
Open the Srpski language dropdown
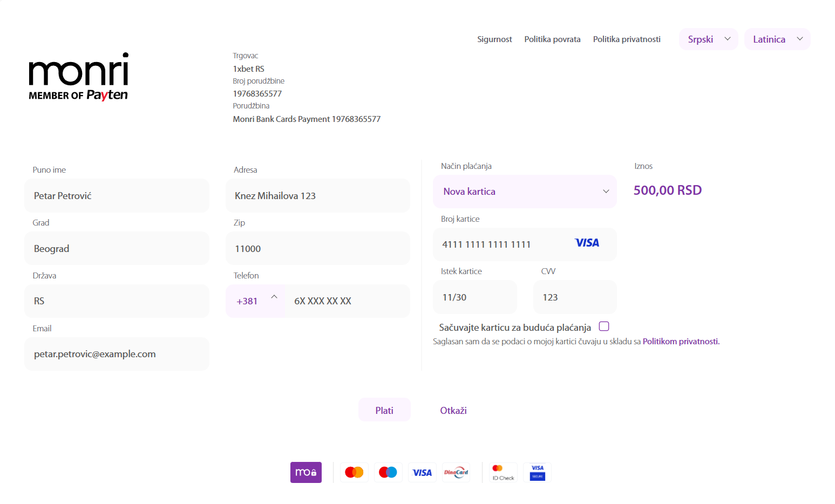coord(708,39)
